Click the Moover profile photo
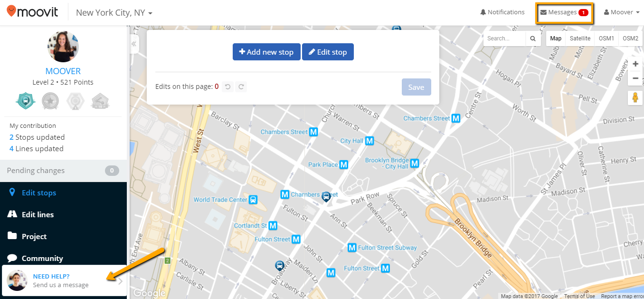 63,47
